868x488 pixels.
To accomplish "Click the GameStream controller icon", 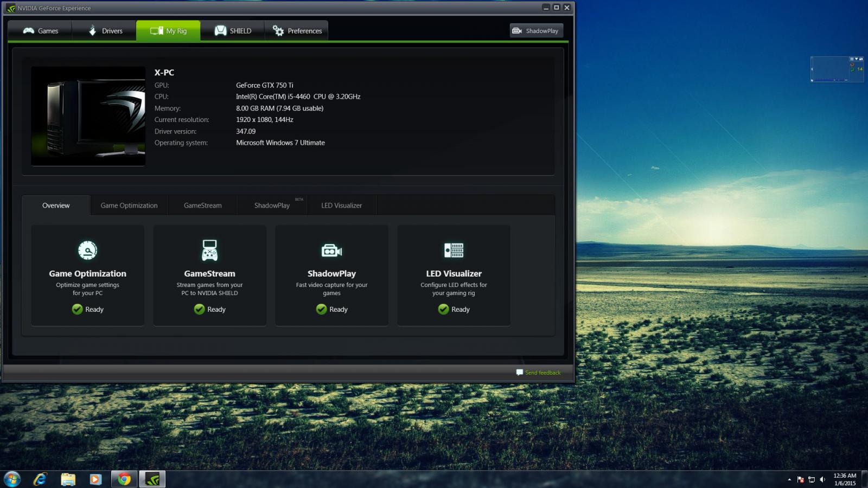I will click(x=209, y=250).
